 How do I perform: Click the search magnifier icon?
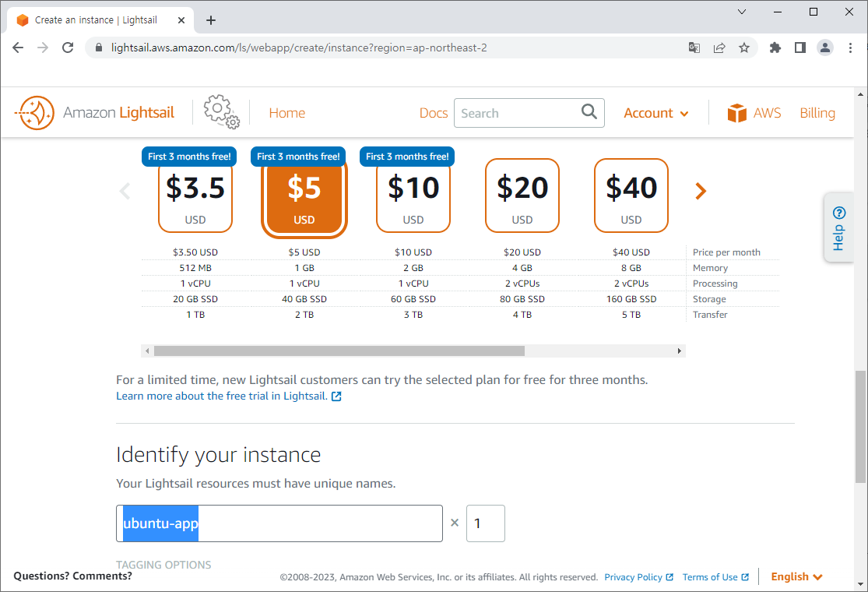pyautogui.click(x=589, y=112)
